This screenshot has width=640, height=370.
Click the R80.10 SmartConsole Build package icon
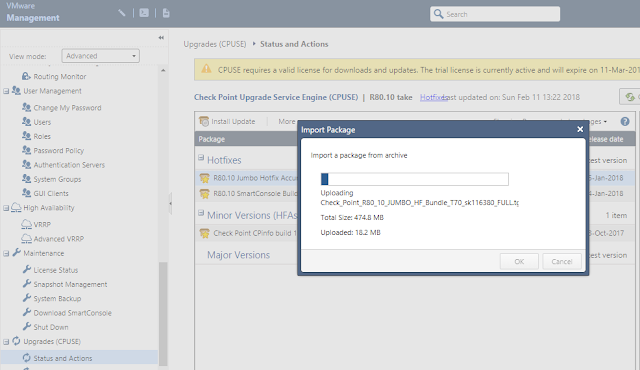tap(204, 193)
